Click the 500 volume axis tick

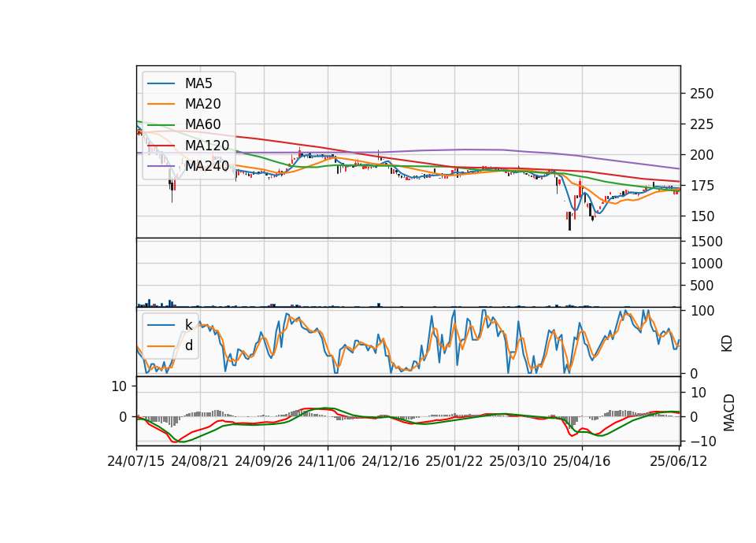pos(702,286)
